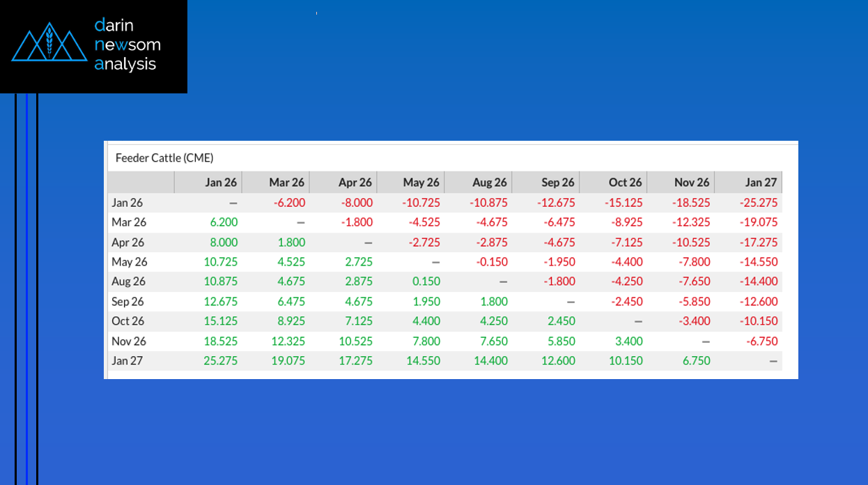Select the -25.275 spread cell
The height and width of the screenshot is (485, 868).
(x=757, y=203)
